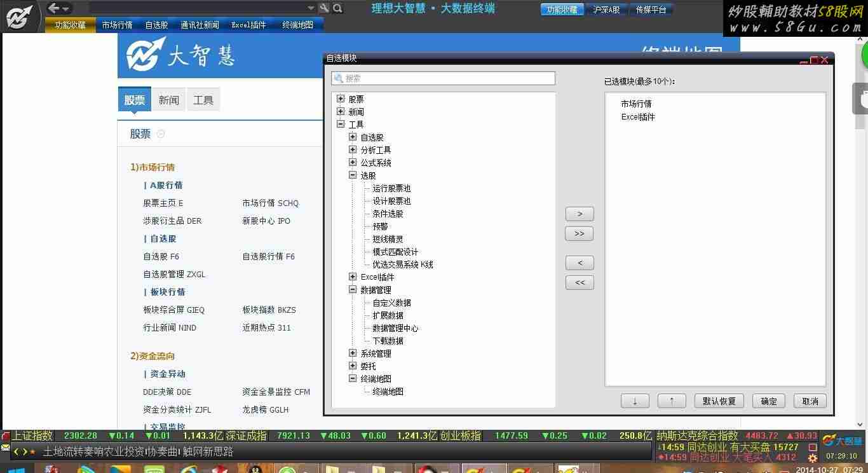The image size is (868, 473).
Task: Click the move down arrow button
Action: [x=635, y=401]
